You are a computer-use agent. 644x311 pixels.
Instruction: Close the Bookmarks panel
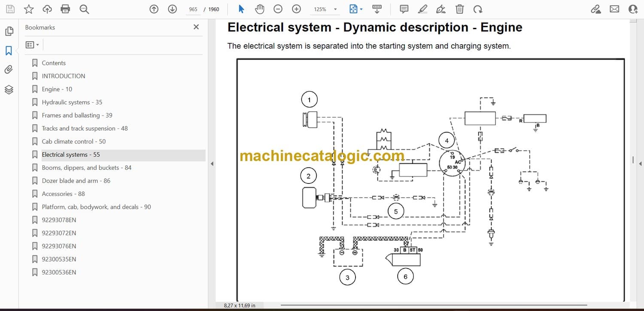(196, 27)
